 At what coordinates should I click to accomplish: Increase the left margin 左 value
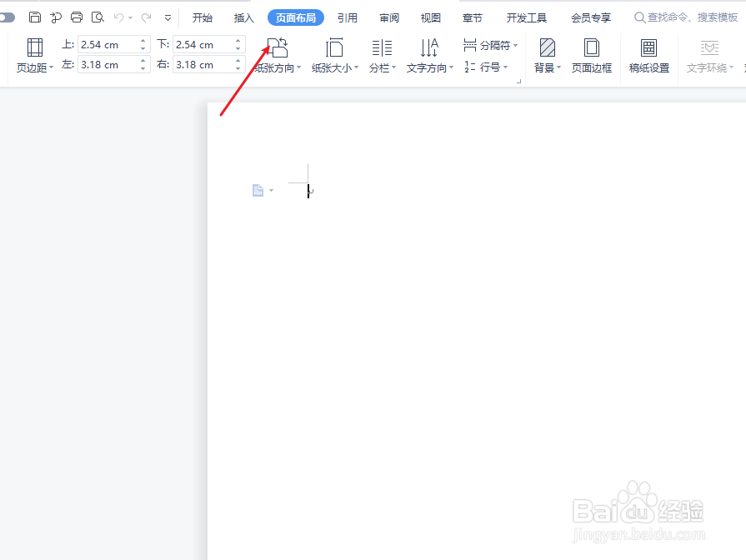pyautogui.click(x=143, y=61)
